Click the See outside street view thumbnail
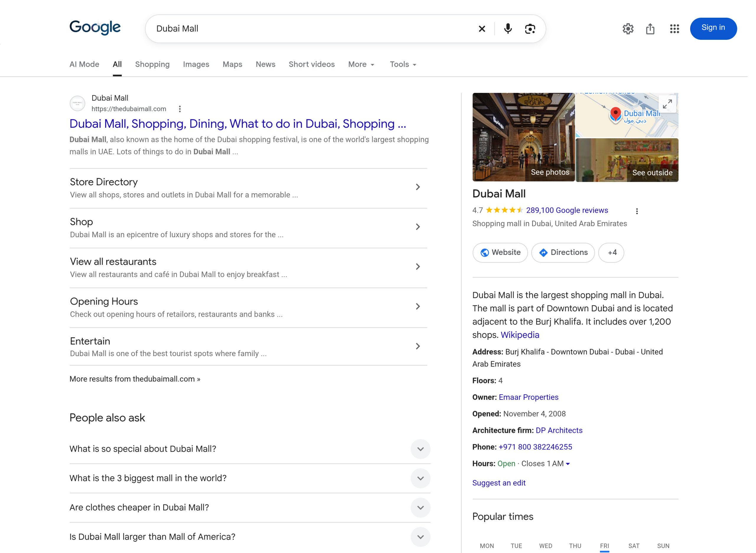Viewport: 756px width, 553px height. (x=627, y=160)
